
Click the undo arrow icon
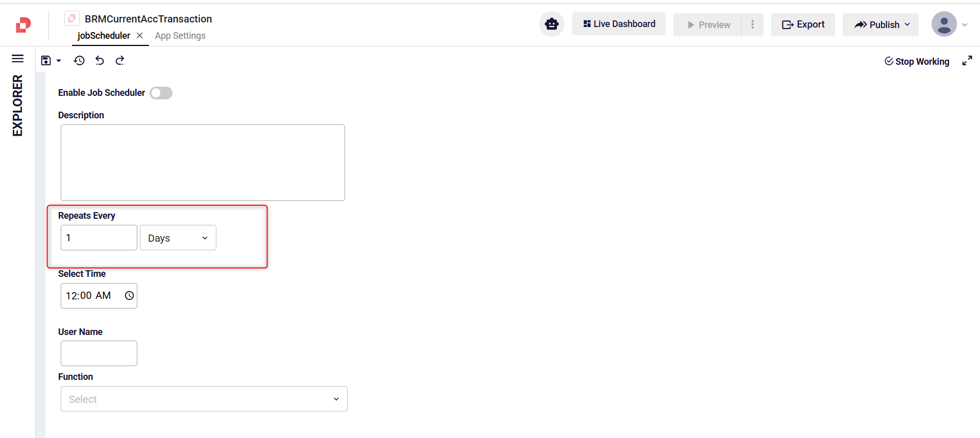click(100, 61)
